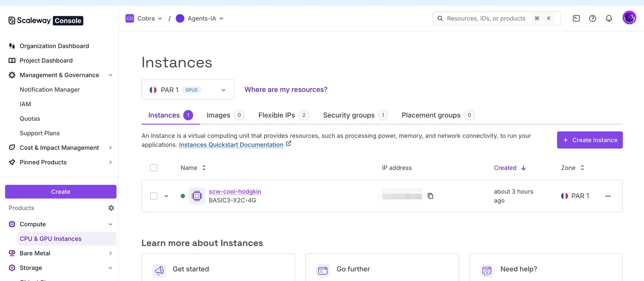This screenshot has width=644, height=281.
Task: Open the user avatar menu
Action: (629, 18)
